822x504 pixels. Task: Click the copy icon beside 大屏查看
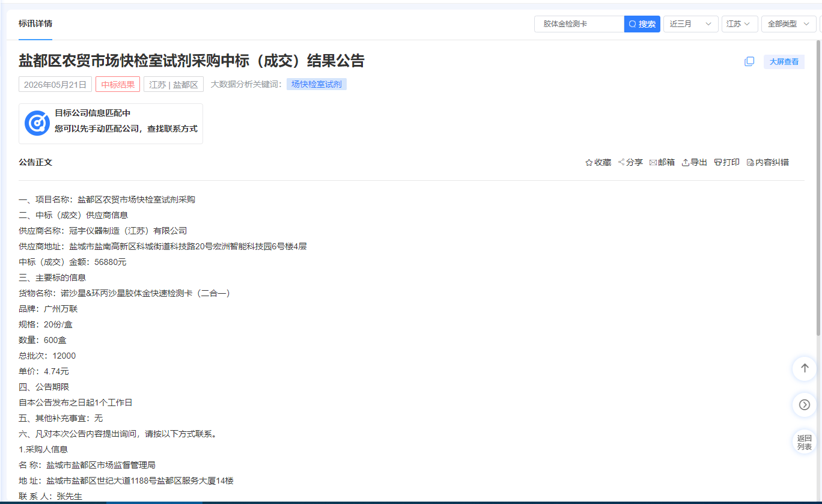click(749, 61)
